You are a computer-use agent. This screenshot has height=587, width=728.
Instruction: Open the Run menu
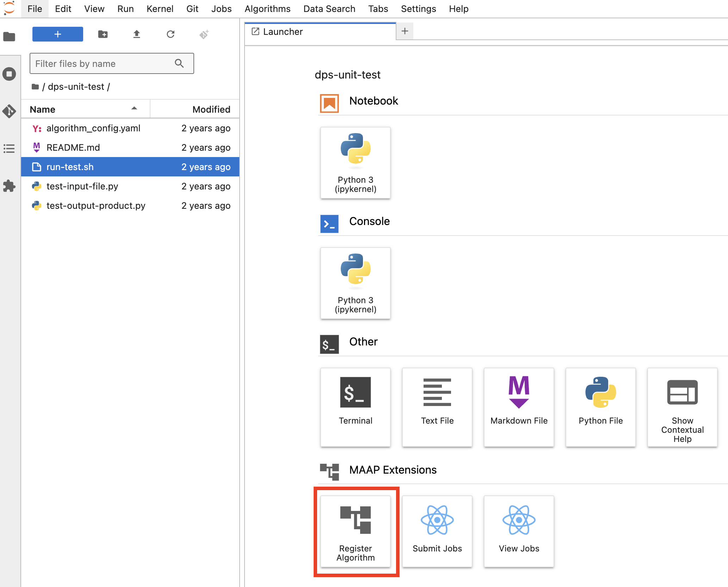125,9
